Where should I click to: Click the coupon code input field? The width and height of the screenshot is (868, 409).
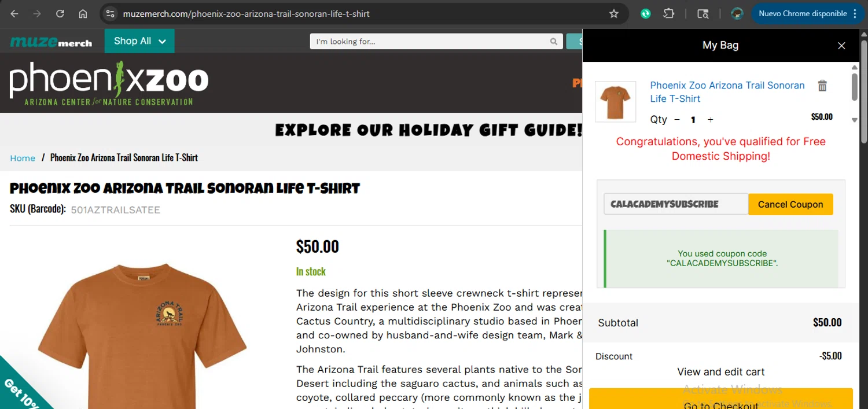[676, 204]
